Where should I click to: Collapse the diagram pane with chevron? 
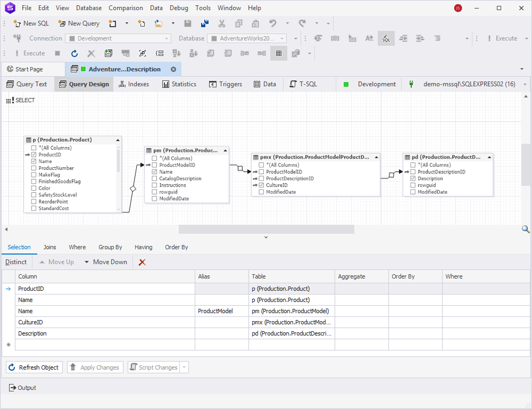pos(266,238)
